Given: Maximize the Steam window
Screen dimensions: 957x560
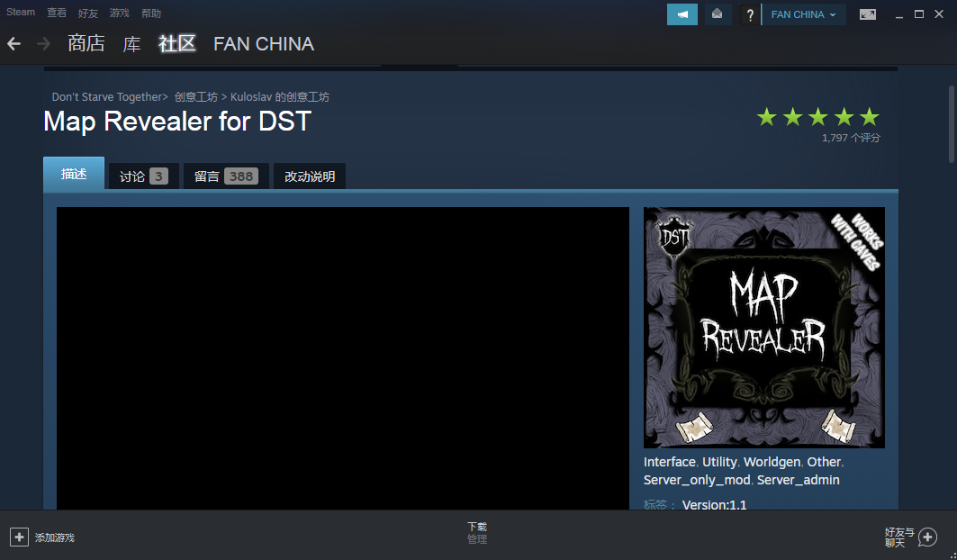Looking at the screenshot, I should click(x=918, y=14).
